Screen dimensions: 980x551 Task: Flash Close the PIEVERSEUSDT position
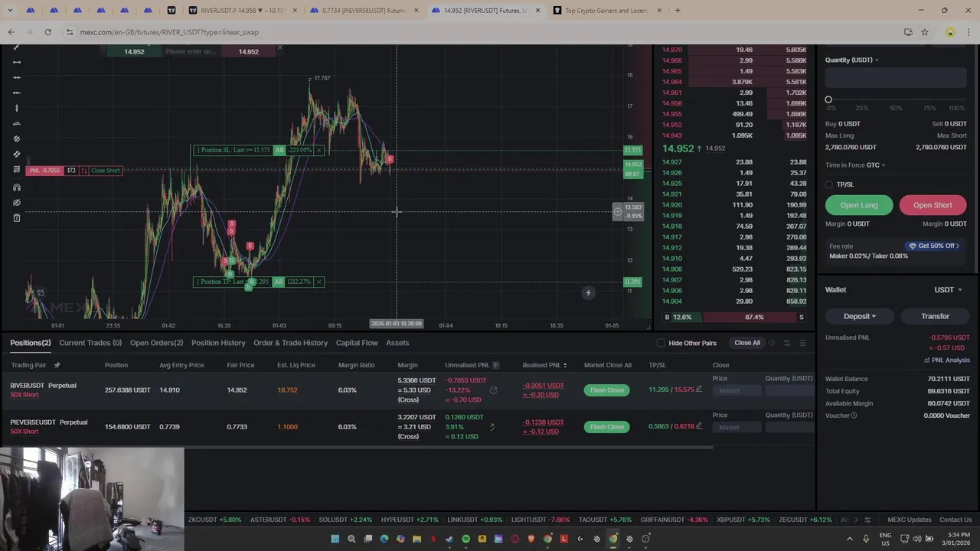tap(606, 427)
